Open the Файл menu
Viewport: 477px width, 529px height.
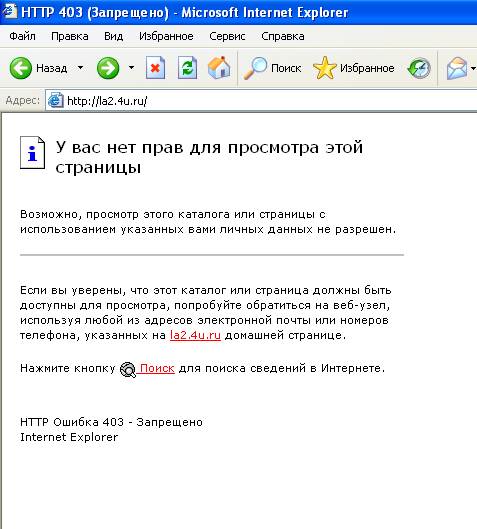point(22,36)
